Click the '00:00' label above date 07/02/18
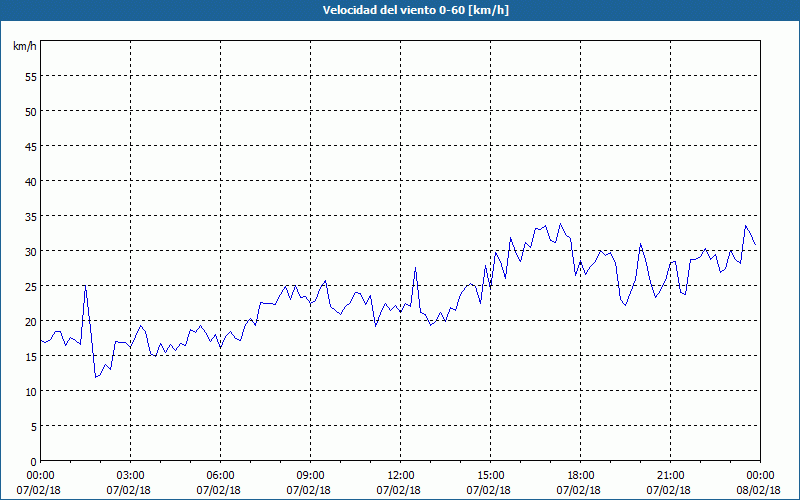800x500 pixels. tap(40, 476)
